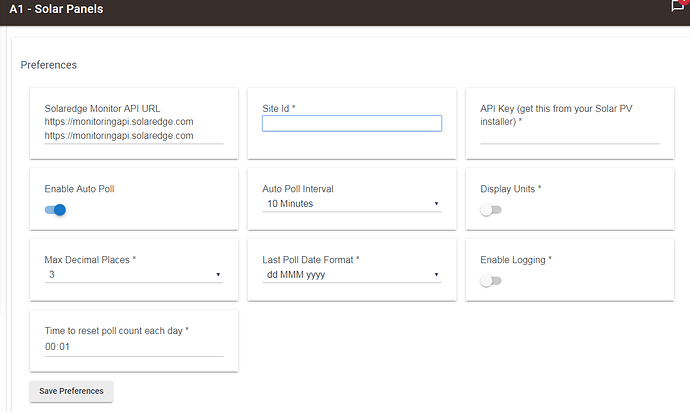690x412 pixels.
Task: Click the 10 Minutes dropdown arrow
Action: click(436, 203)
